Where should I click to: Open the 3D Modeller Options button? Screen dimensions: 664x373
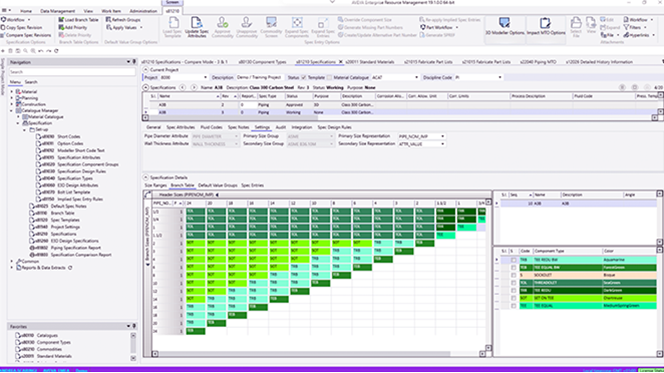[504, 26]
